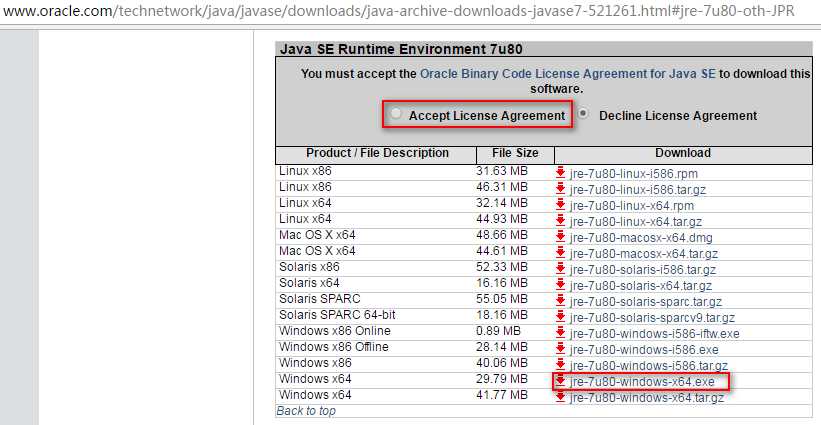Download jre-7u80-linux-i586.rpm file link
The width and height of the screenshot is (821, 425).
click(x=634, y=173)
